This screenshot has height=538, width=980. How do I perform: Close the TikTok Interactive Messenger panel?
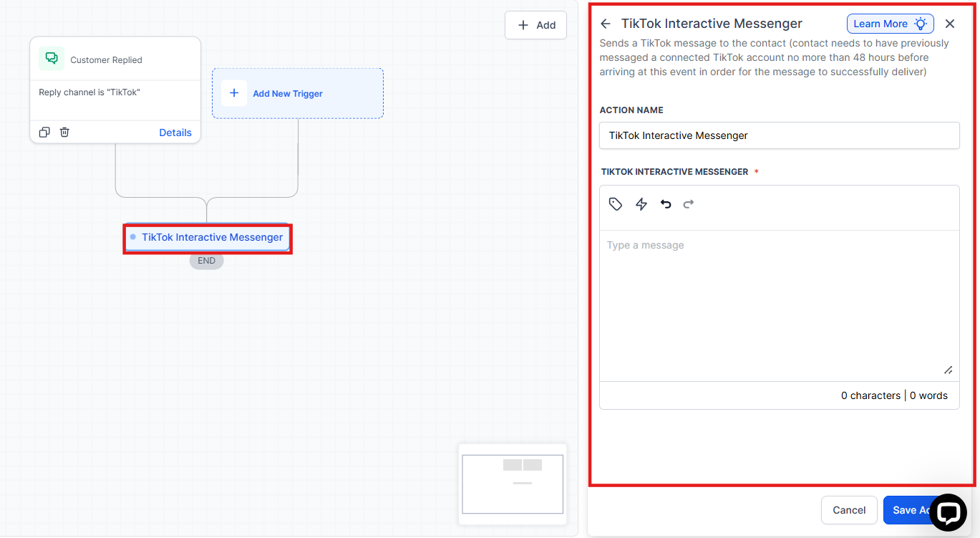950,24
